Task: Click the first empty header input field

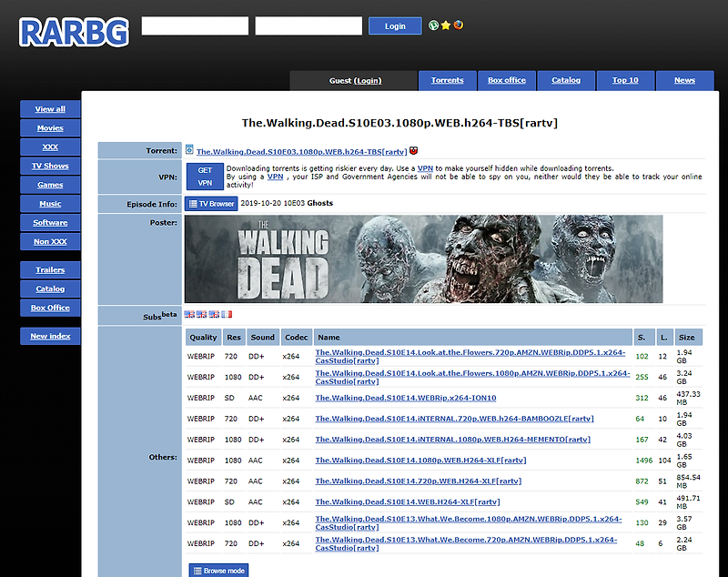Action: (195, 26)
